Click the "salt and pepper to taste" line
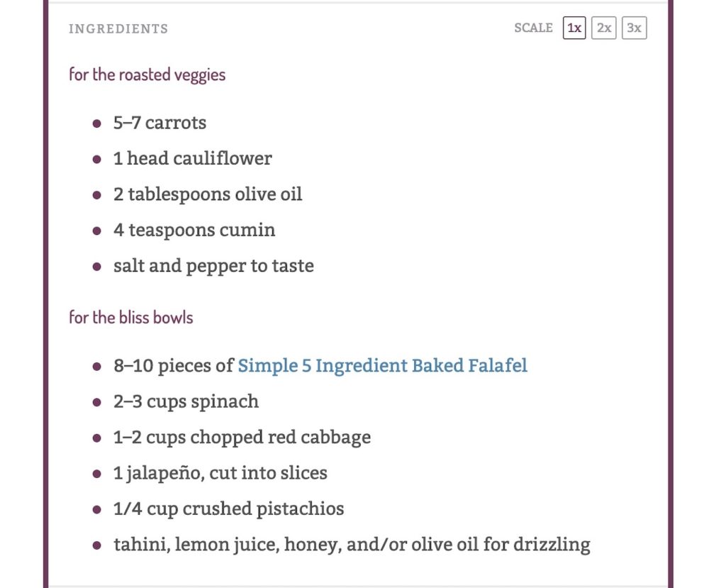The width and height of the screenshot is (726, 588). [x=213, y=266]
